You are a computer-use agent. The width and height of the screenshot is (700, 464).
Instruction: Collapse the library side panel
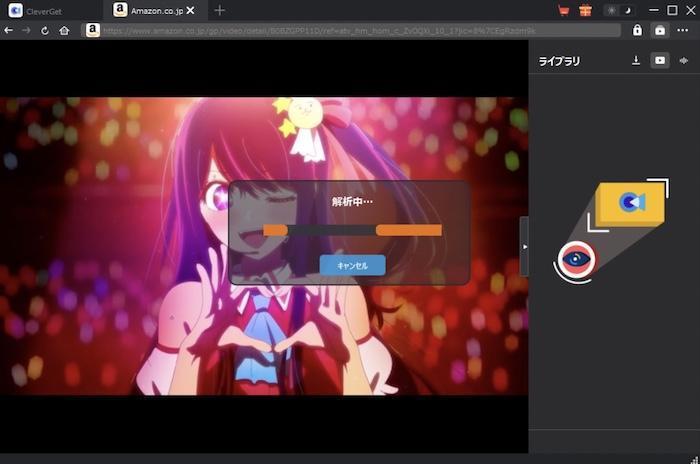[525, 247]
